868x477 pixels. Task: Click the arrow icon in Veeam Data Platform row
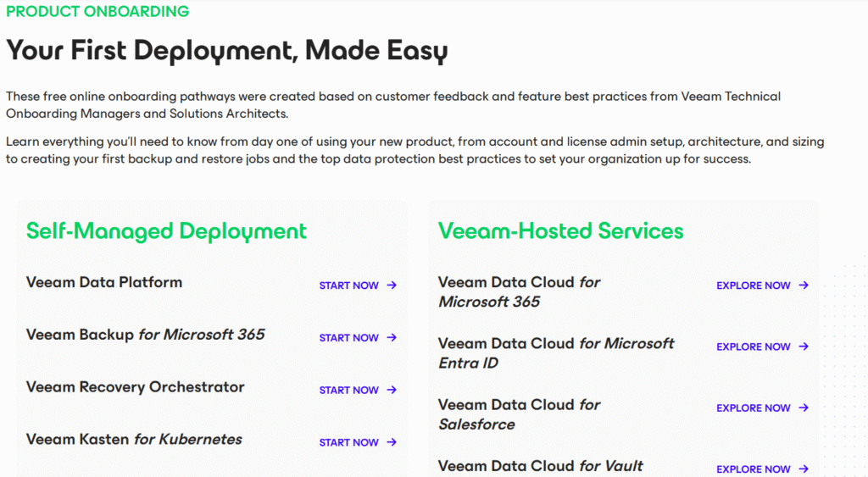(392, 286)
